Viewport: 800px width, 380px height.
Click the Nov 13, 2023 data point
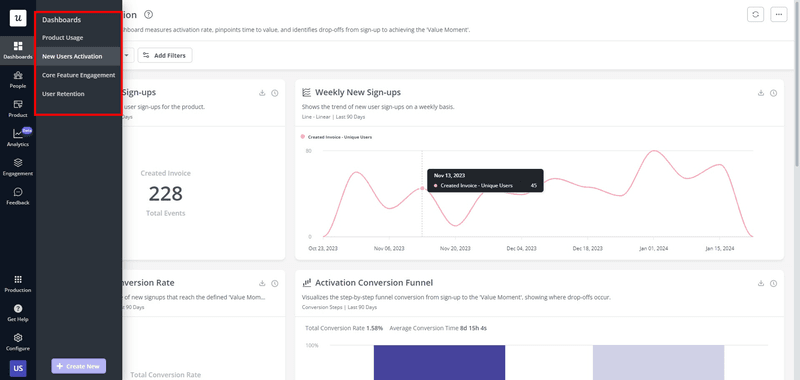pyautogui.click(x=422, y=188)
